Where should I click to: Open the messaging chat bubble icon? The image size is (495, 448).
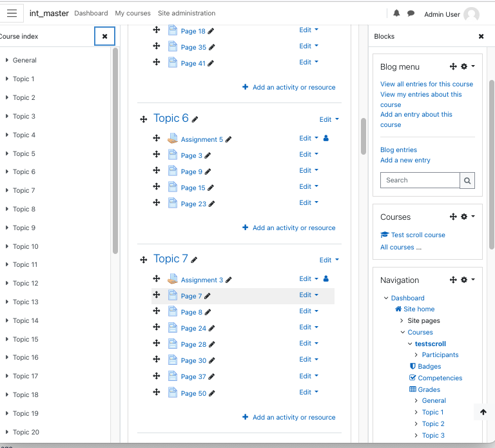pyautogui.click(x=411, y=14)
